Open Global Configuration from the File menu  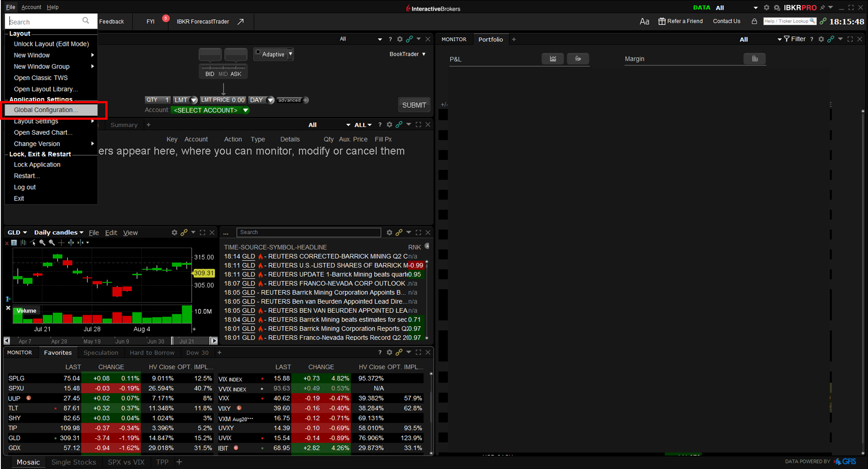click(46, 110)
